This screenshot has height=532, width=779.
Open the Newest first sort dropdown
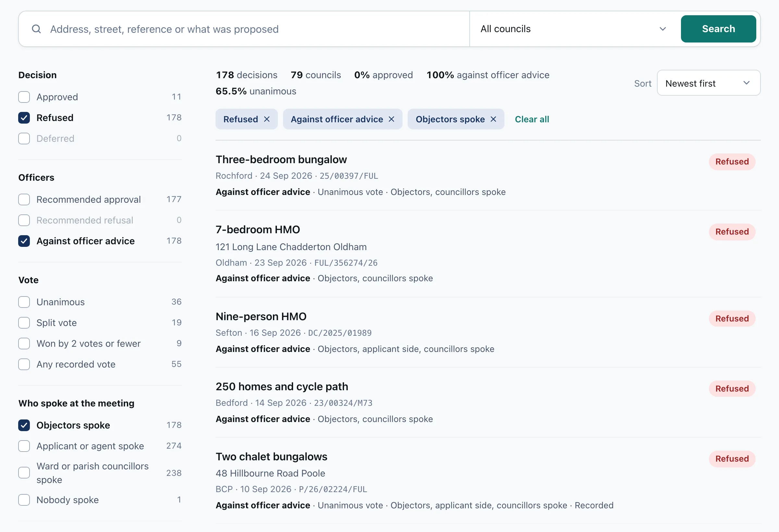pos(709,83)
